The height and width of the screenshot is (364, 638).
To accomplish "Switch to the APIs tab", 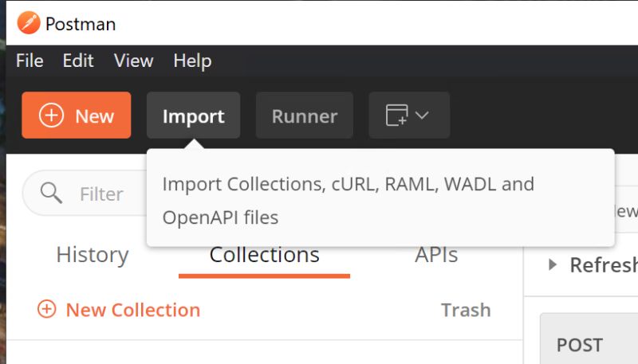I will point(436,255).
